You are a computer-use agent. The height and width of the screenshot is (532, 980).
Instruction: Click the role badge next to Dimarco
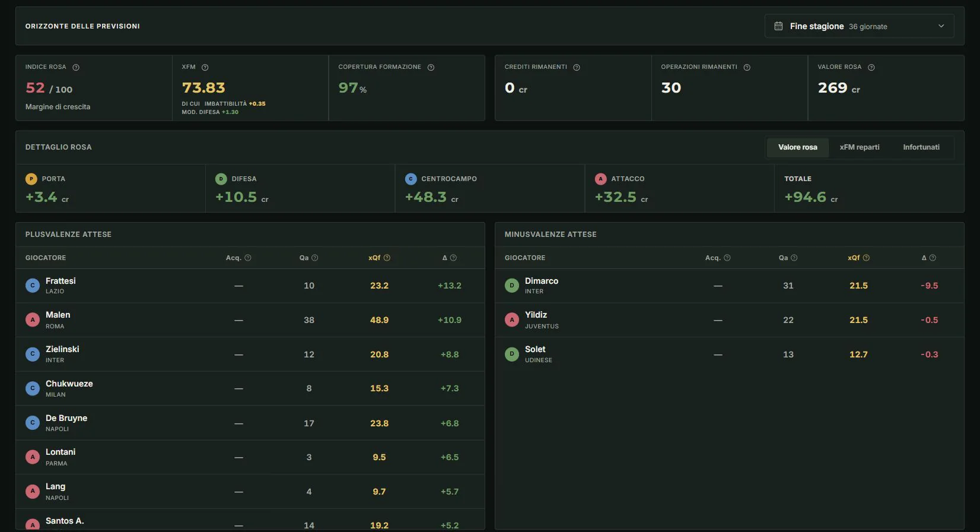pyautogui.click(x=512, y=286)
